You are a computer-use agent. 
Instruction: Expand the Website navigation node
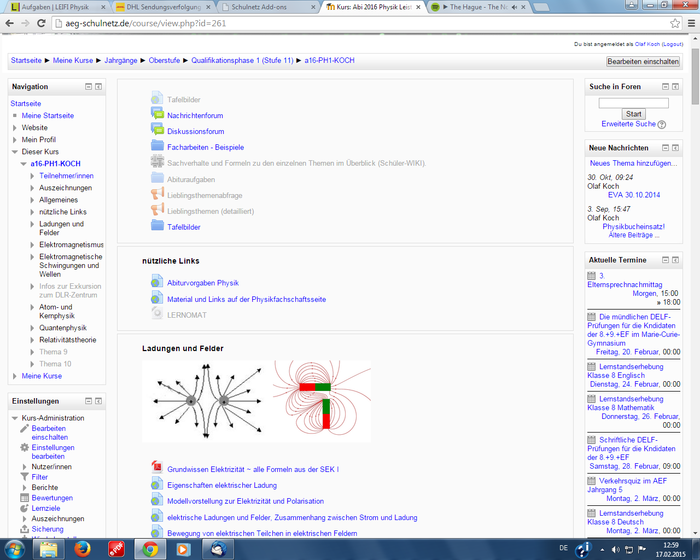click(15, 128)
